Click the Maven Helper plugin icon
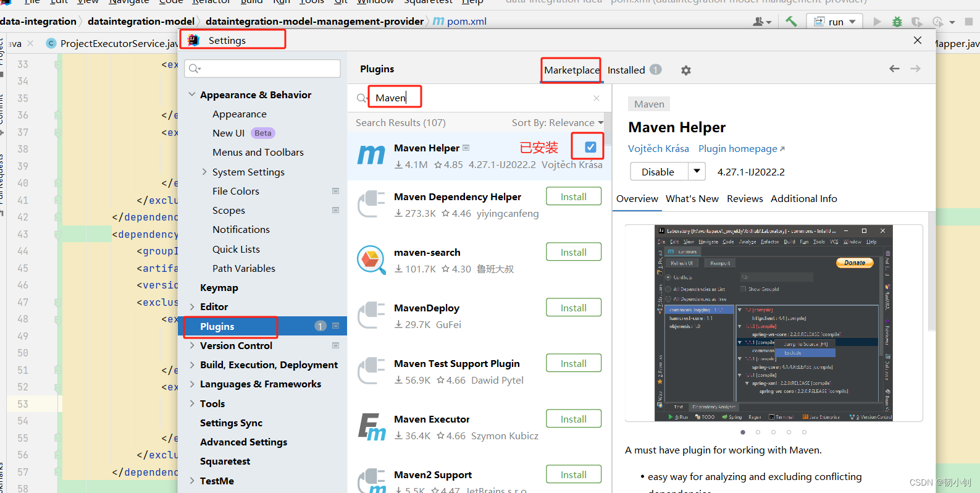The image size is (980, 493). 371,154
